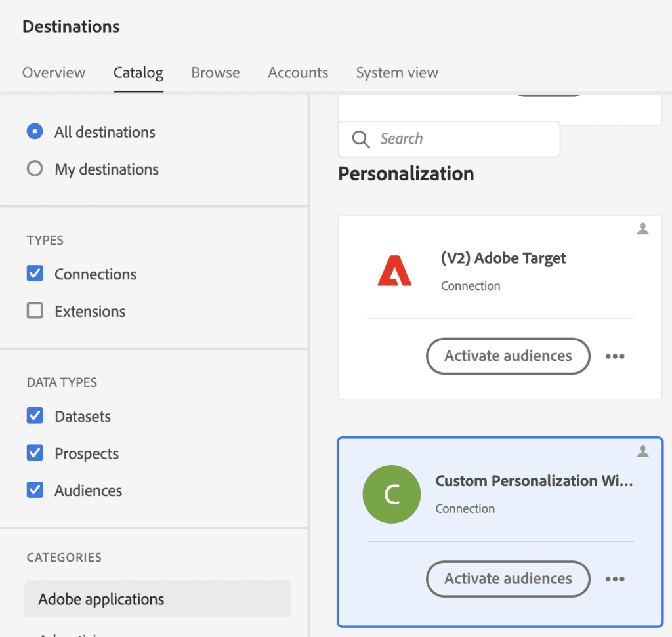Switch to the Overview tab
Image resolution: width=672 pixels, height=637 pixels.
(x=54, y=72)
